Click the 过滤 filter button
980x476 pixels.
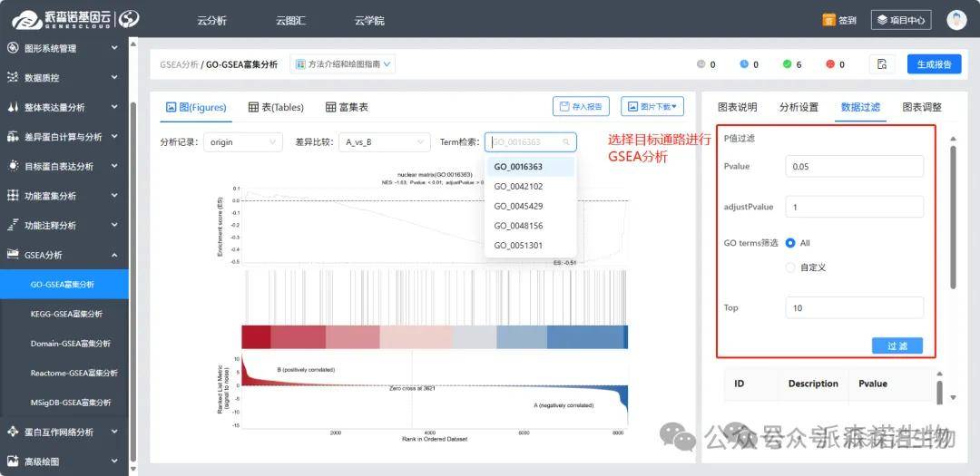[897, 345]
